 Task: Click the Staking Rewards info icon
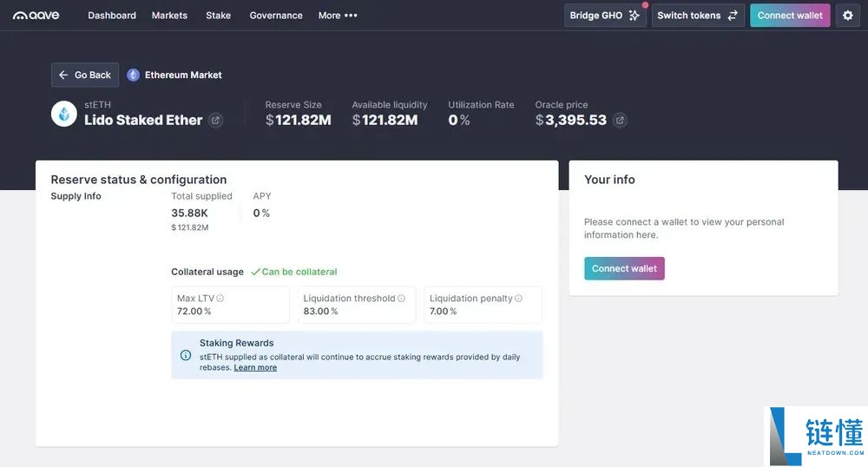[x=186, y=355]
